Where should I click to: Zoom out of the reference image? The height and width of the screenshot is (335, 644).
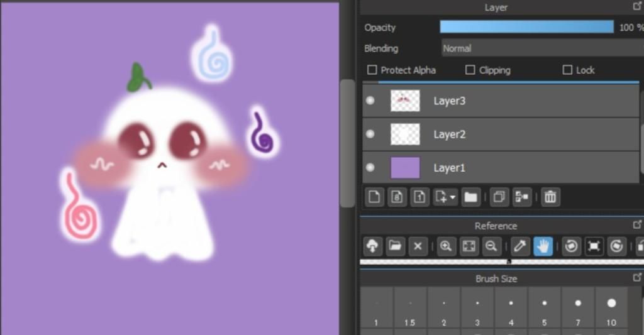(x=491, y=246)
